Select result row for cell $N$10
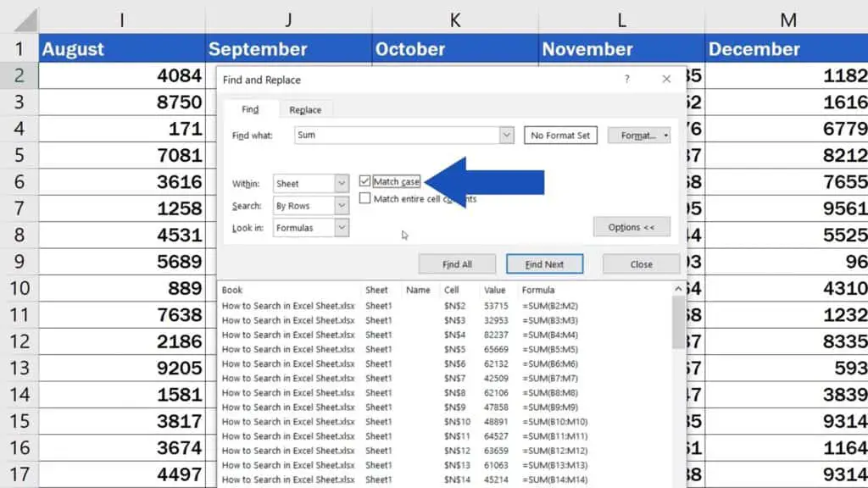This screenshot has height=488, width=868. click(446, 422)
